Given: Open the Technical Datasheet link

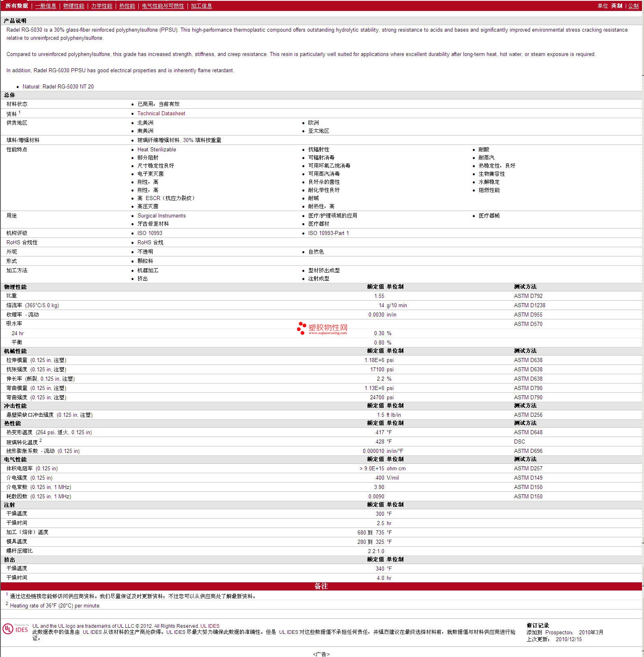Looking at the screenshot, I should [161, 114].
